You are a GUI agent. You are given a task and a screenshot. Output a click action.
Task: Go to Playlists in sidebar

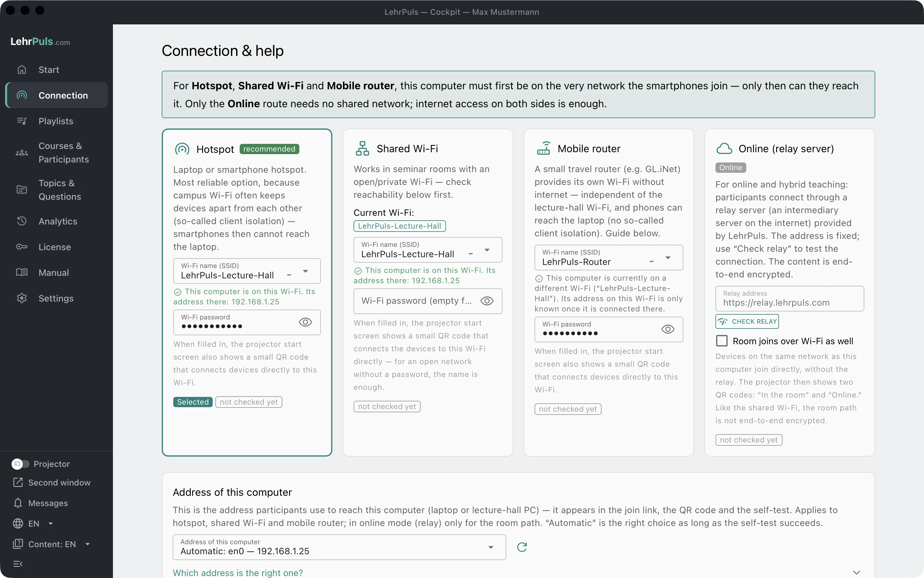tap(56, 121)
